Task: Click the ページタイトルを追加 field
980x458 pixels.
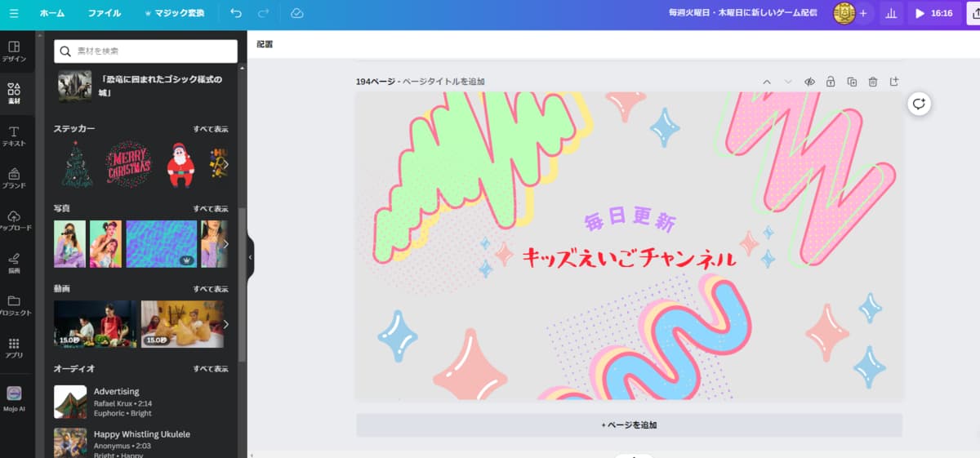Action: (443, 82)
